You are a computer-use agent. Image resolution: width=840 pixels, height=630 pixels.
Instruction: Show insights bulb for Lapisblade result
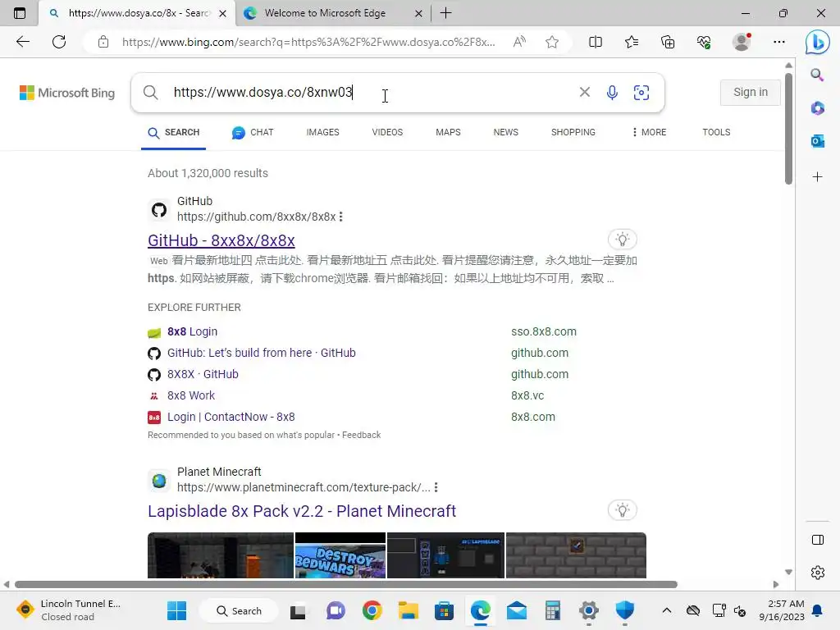click(x=622, y=510)
